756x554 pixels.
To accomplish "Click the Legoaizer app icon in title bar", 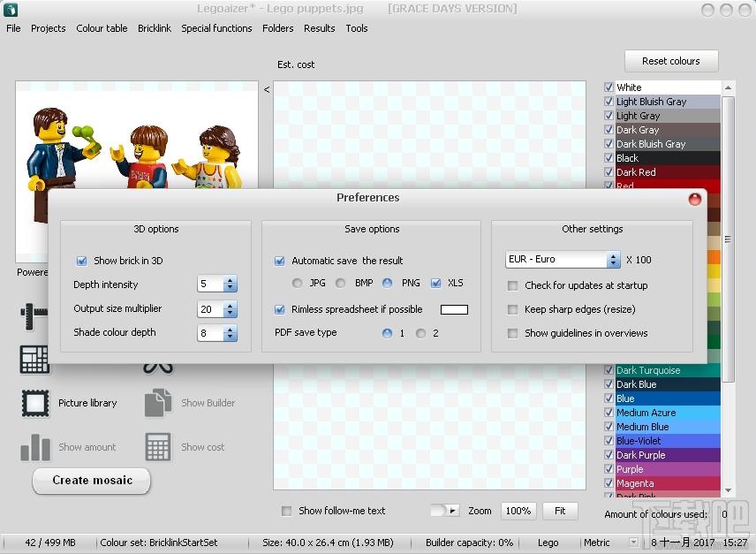I will coord(10,9).
